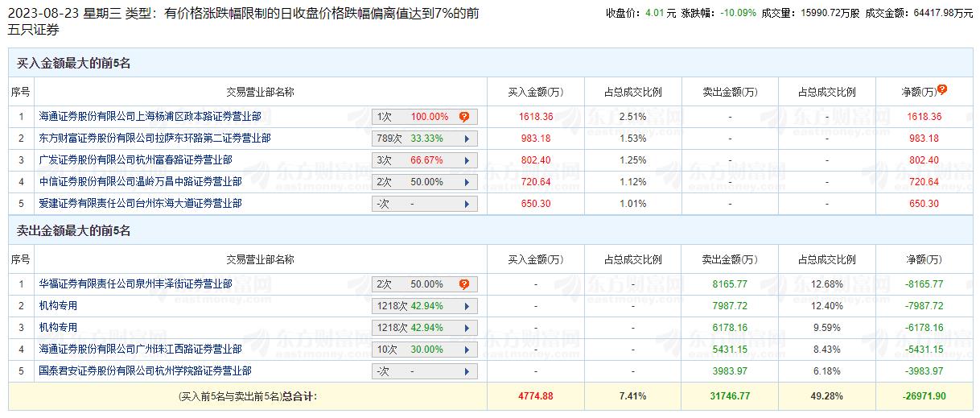
Task: Click 买入金额最大的前5名 section header
Action: (73, 64)
